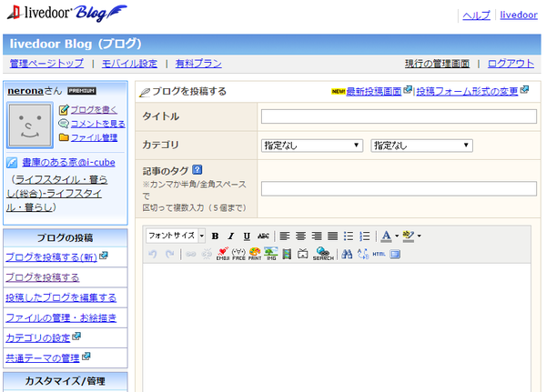Click the livedoor Blog logo

click(66, 14)
